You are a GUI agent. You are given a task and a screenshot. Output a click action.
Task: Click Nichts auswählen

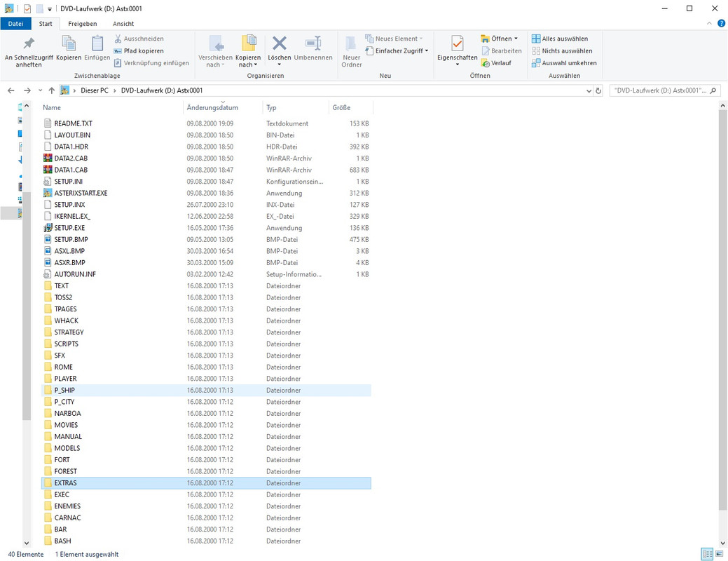click(x=562, y=50)
